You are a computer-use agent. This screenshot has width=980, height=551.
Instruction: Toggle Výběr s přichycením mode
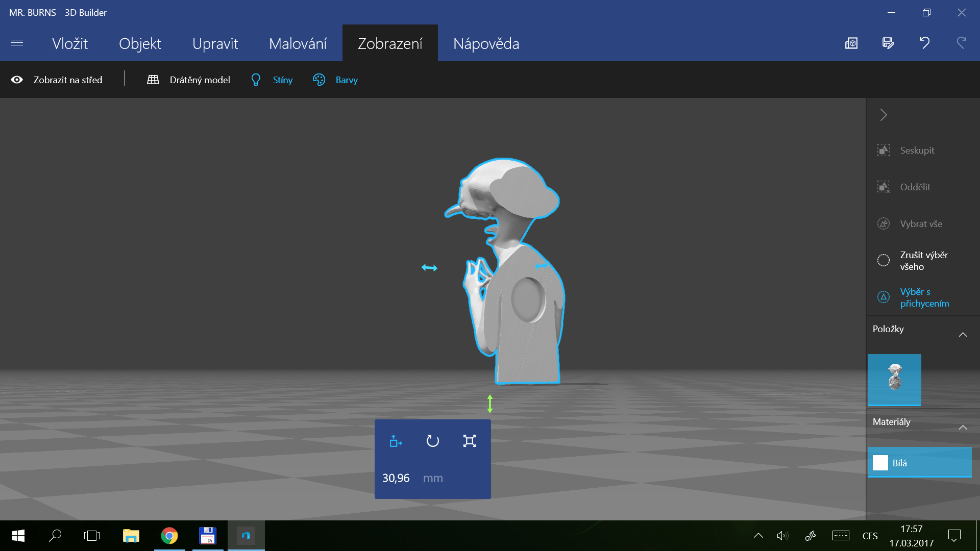click(924, 297)
